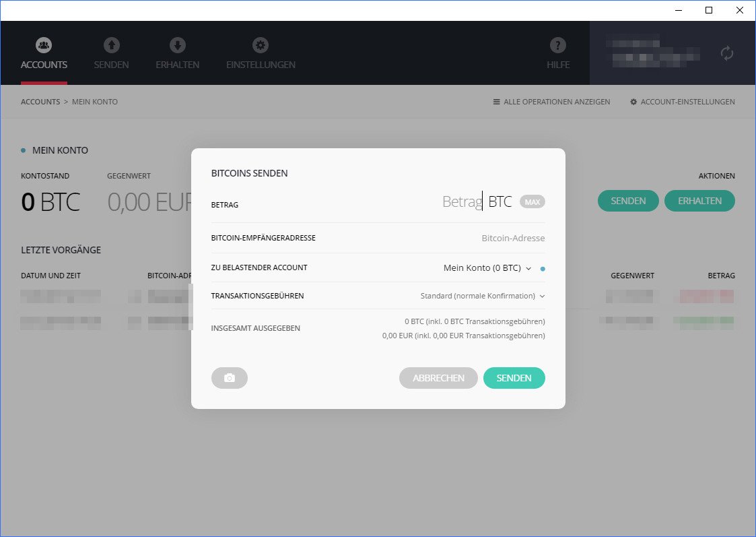This screenshot has height=537, width=756.
Task: Switch to the EINSTELLUNGEN tab label
Action: coord(261,65)
